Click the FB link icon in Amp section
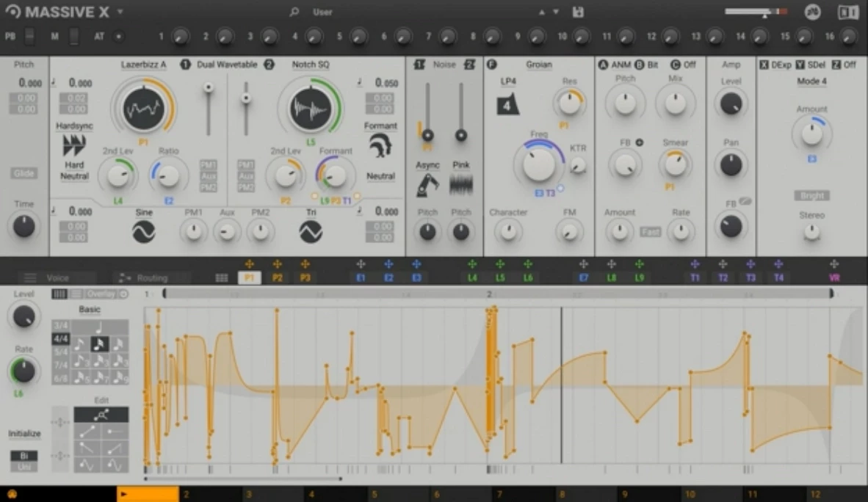 (x=745, y=202)
